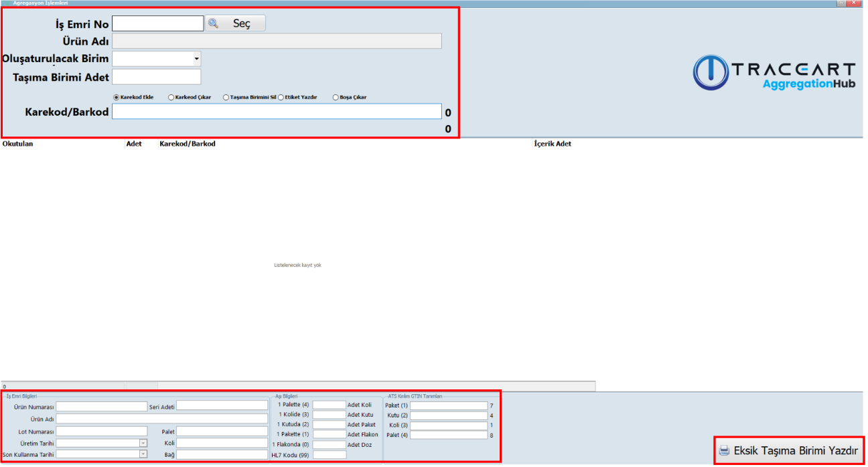Click the TraceArt power-symbol logo
This screenshot has height=467, width=868.
coord(710,72)
